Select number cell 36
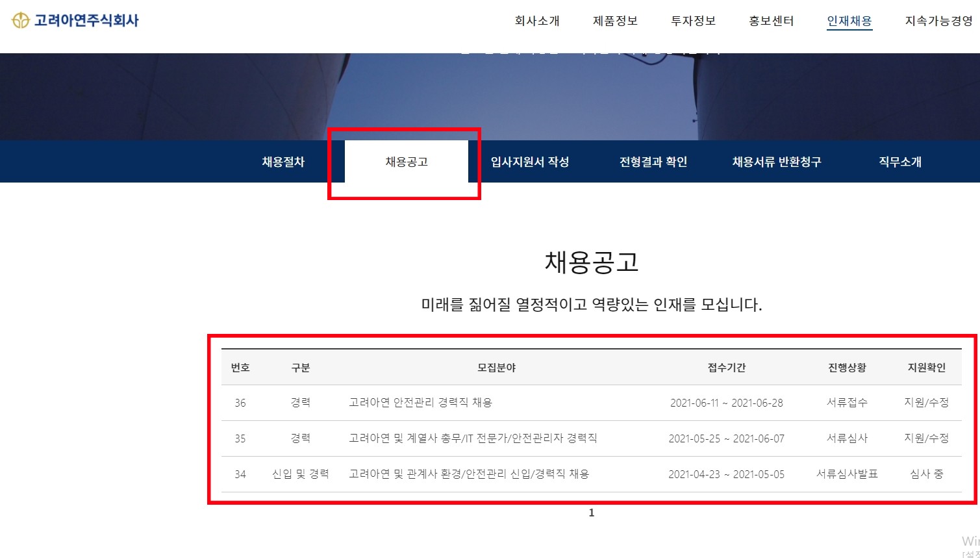This screenshot has width=980, height=558. 240,403
